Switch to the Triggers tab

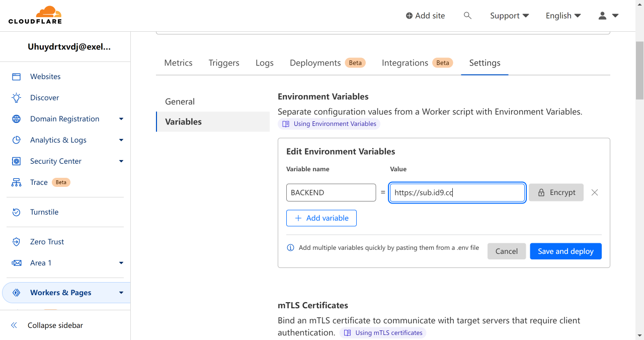point(224,63)
